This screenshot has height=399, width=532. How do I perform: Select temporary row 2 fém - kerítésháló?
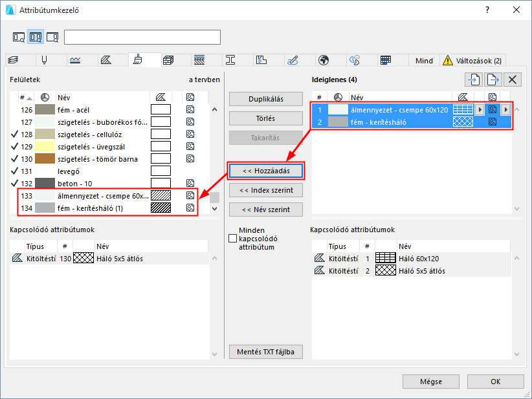point(411,122)
